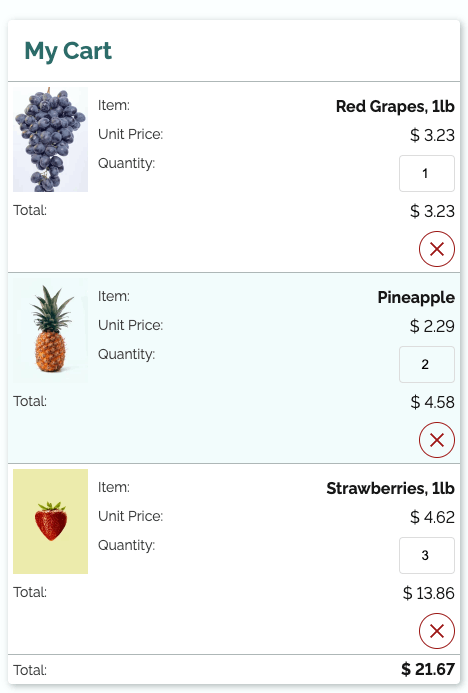The height and width of the screenshot is (693, 468).
Task: Remove Red Grapes from the cart
Action: [437, 249]
